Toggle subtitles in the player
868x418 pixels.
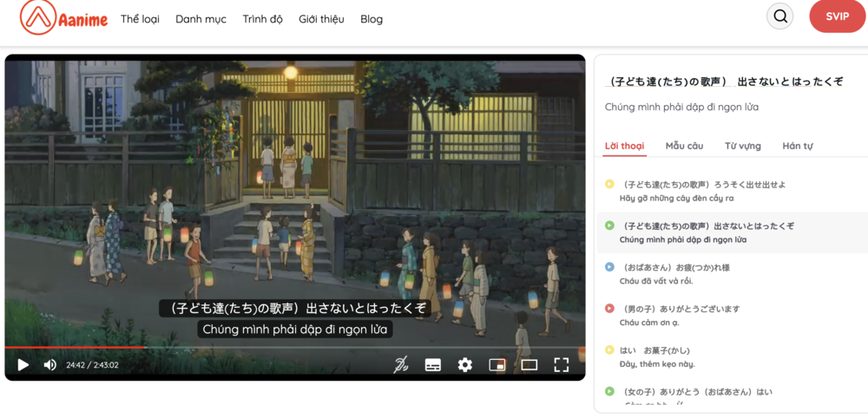coord(433,365)
